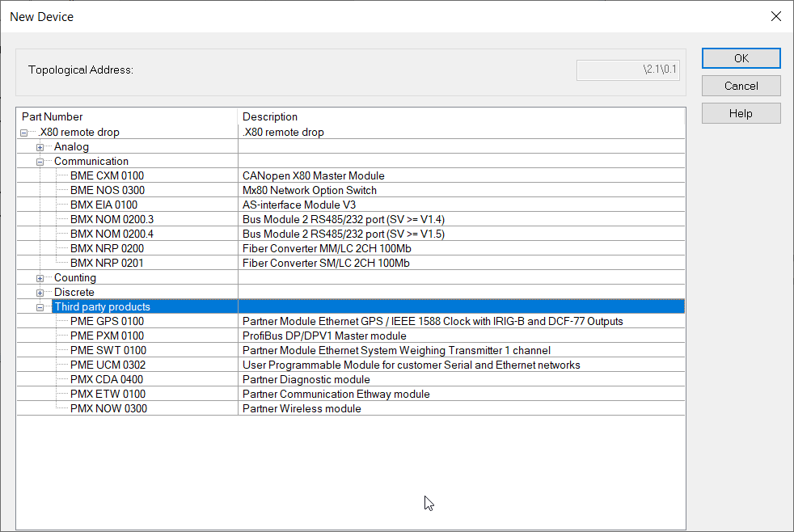This screenshot has width=794, height=532.
Task: Close the New Device dialog
Action: click(x=775, y=16)
